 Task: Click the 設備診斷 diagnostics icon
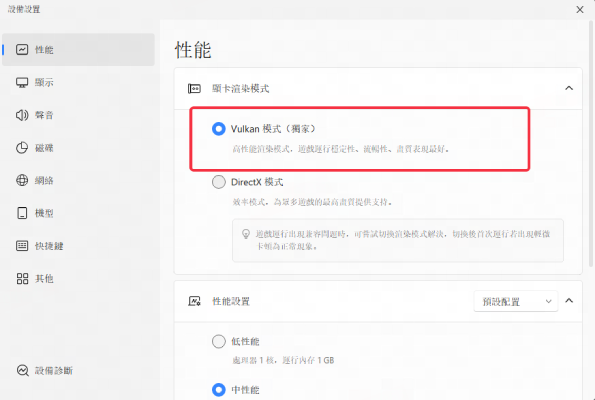pos(22,370)
